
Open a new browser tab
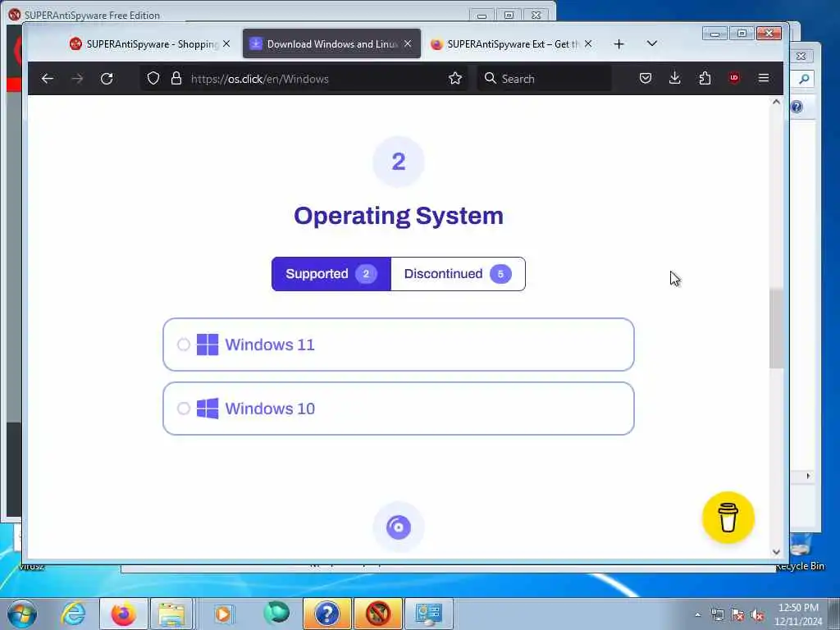click(619, 44)
